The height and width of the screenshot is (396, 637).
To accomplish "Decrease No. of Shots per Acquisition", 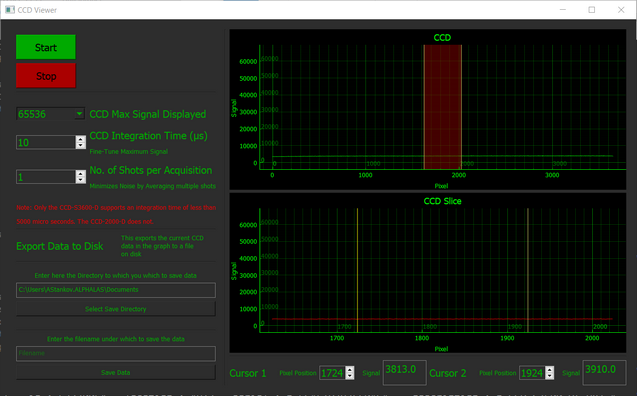I will pyautogui.click(x=80, y=180).
